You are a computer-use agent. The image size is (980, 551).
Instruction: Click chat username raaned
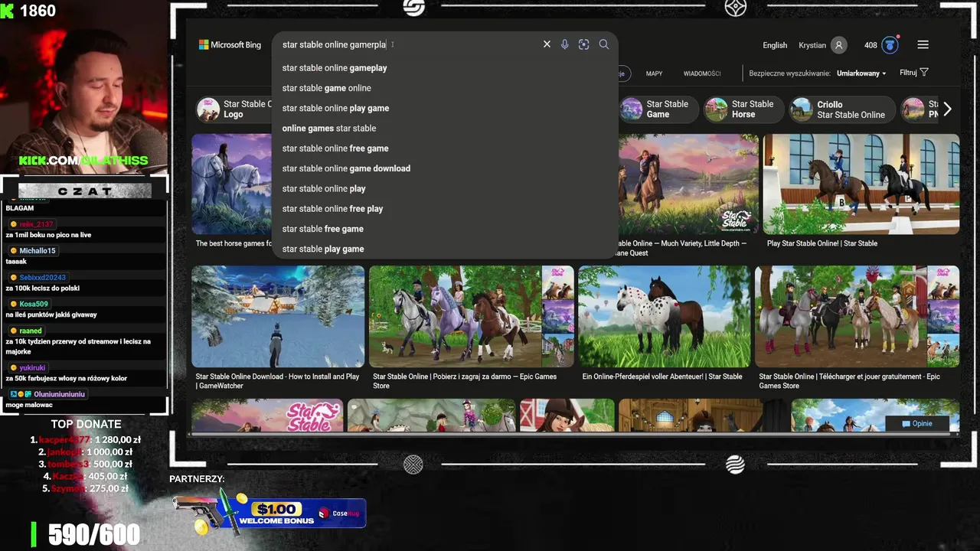[31, 331]
